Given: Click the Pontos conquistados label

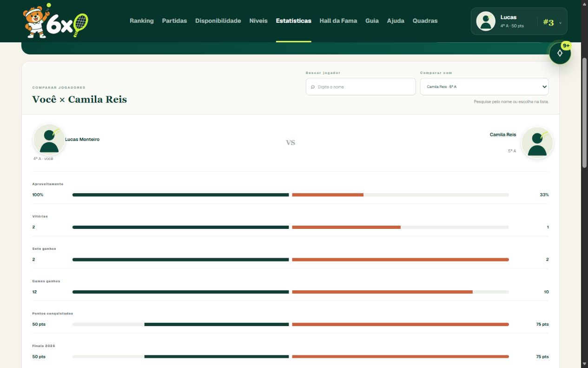Looking at the screenshot, I should tap(53, 314).
